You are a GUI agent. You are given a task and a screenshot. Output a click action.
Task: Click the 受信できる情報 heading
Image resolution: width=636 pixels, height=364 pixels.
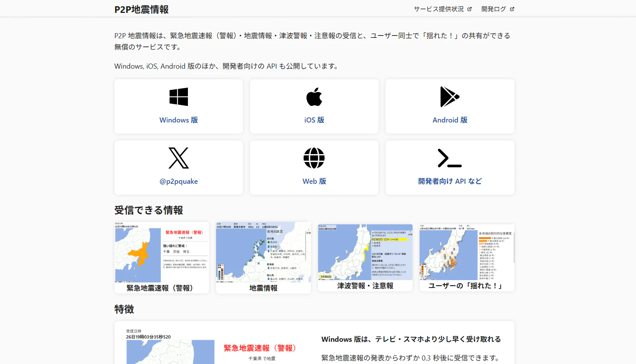[148, 210]
